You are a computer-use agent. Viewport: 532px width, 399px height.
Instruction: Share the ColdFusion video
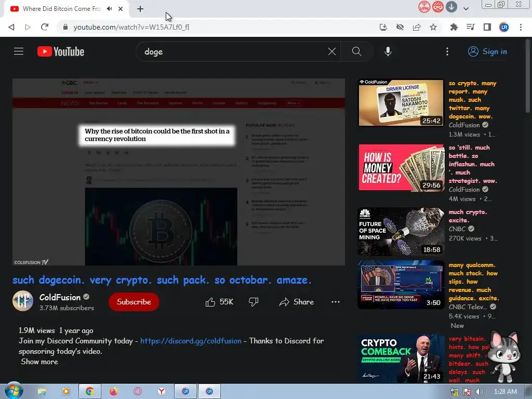tap(296, 302)
